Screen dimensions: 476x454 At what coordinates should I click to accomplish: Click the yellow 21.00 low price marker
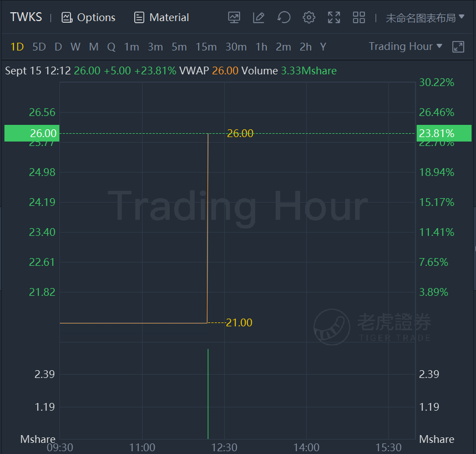(239, 322)
